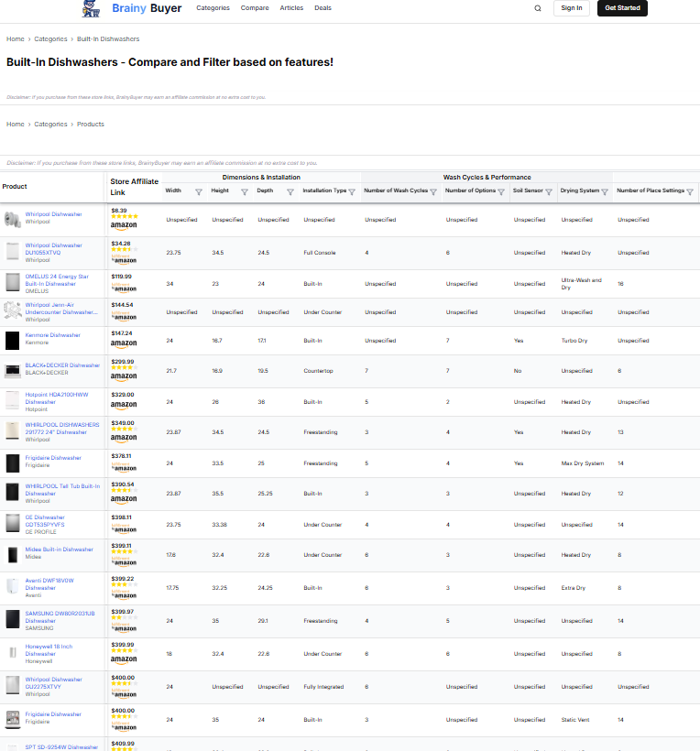Click 'Full Console' installation type cell
This screenshot has width=700, height=751.
click(x=320, y=253)
